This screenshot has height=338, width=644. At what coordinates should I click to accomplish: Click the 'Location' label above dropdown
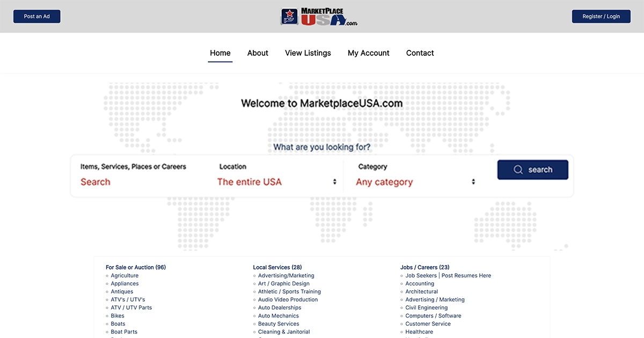[x=233, y=167]
